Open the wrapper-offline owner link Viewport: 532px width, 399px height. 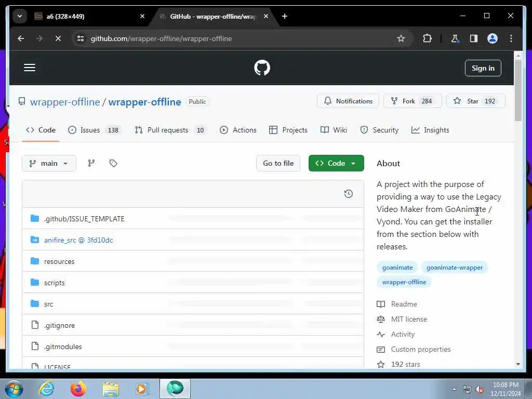click(x=65, y=102)
